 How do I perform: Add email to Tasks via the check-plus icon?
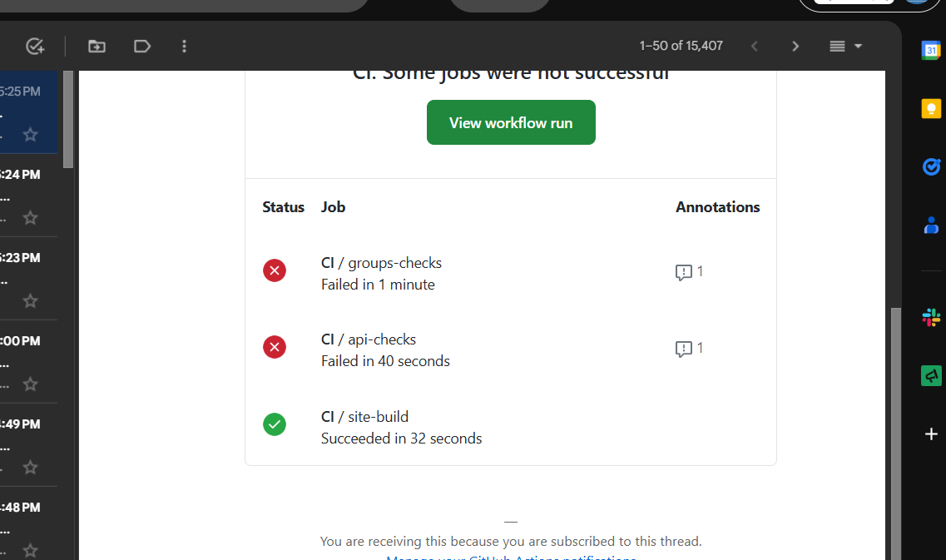tap(34, 47)
